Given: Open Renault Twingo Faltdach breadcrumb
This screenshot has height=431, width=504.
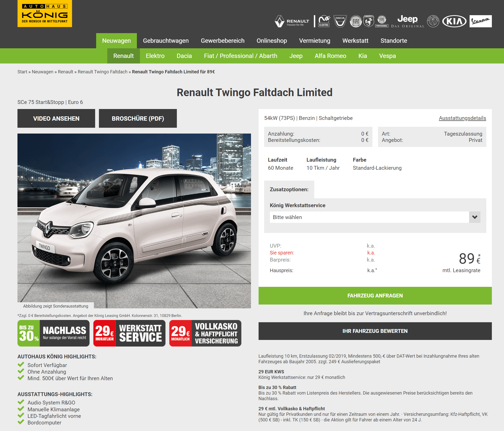Looking at the screenshot, I should click(x=102, y=72).
